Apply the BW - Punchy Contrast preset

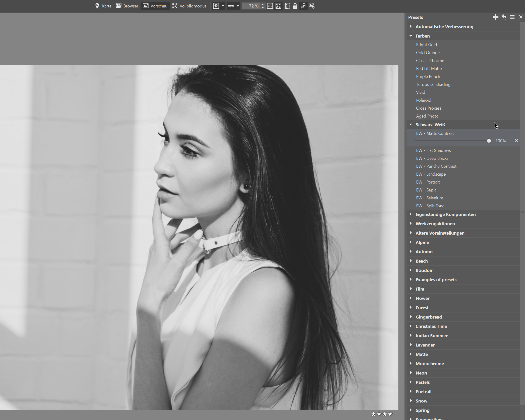coord(436,166)
